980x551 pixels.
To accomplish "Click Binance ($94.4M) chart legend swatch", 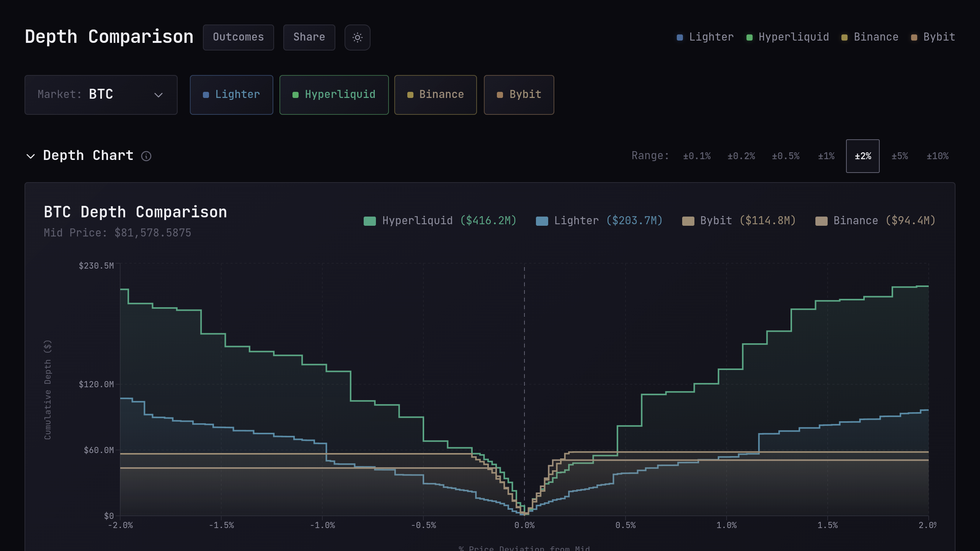I will pos(821,221).
